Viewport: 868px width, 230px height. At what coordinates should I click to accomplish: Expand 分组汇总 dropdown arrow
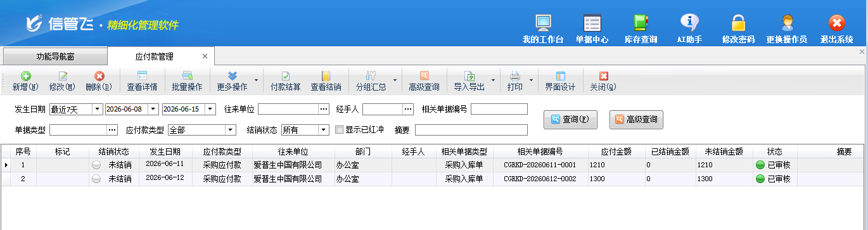(x=395, y=80)
